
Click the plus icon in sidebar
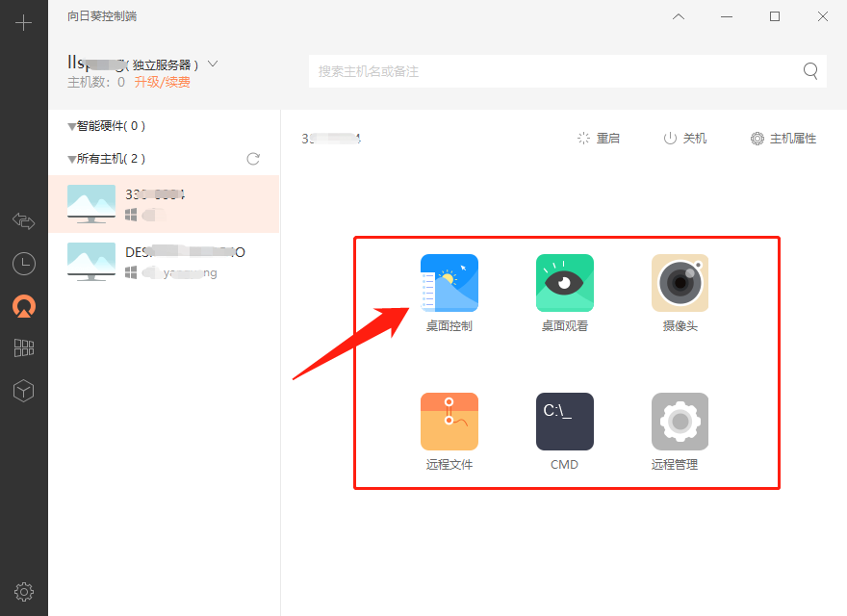[x=24, y=23]
